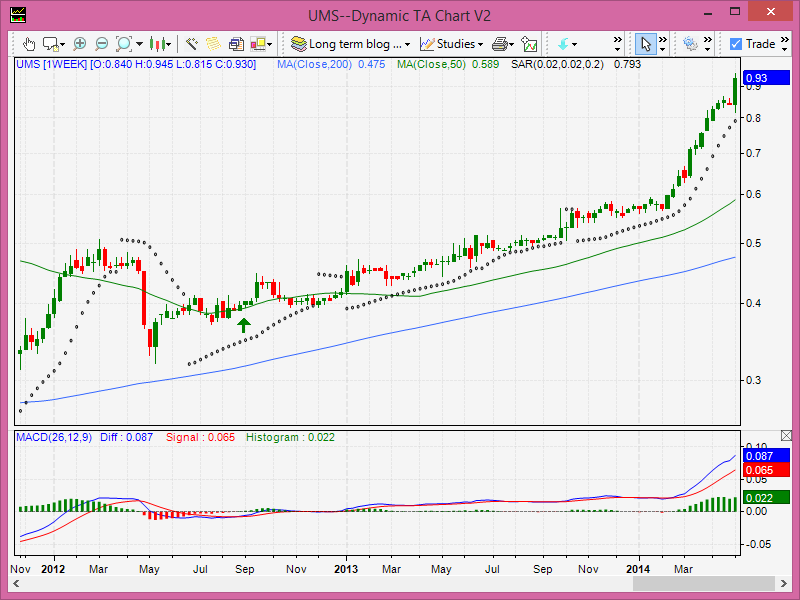
Task: Click the zoom region magnifier icon
Action: tap(124, 44)
